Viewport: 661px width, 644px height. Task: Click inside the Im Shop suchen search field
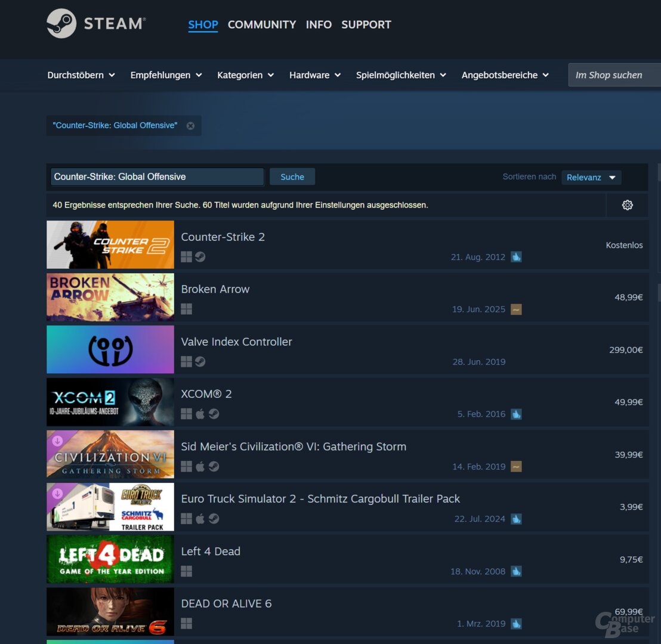click(x=614, y=75)
